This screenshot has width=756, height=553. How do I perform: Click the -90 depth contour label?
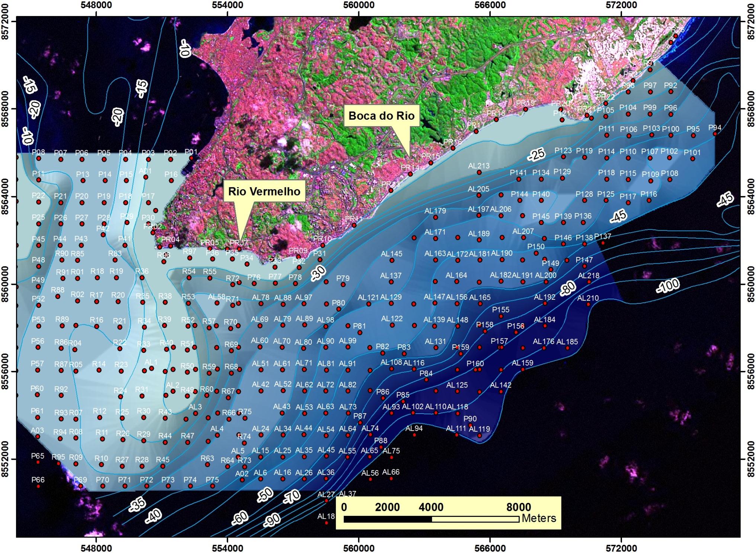click(272, 520)
